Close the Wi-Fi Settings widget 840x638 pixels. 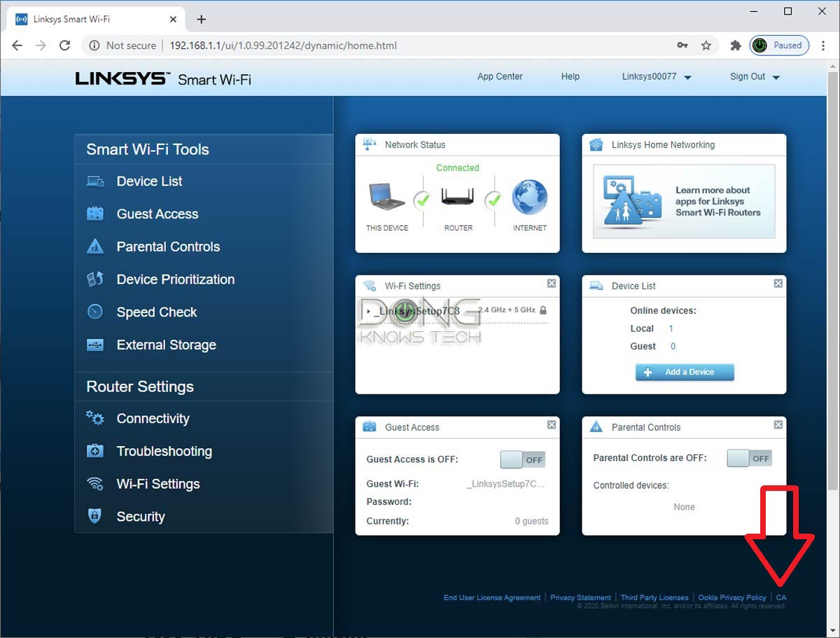click(552, 284)
